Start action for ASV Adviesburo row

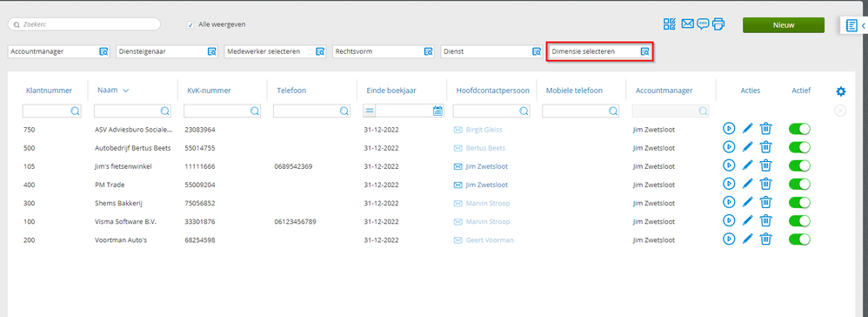point(729,129)
